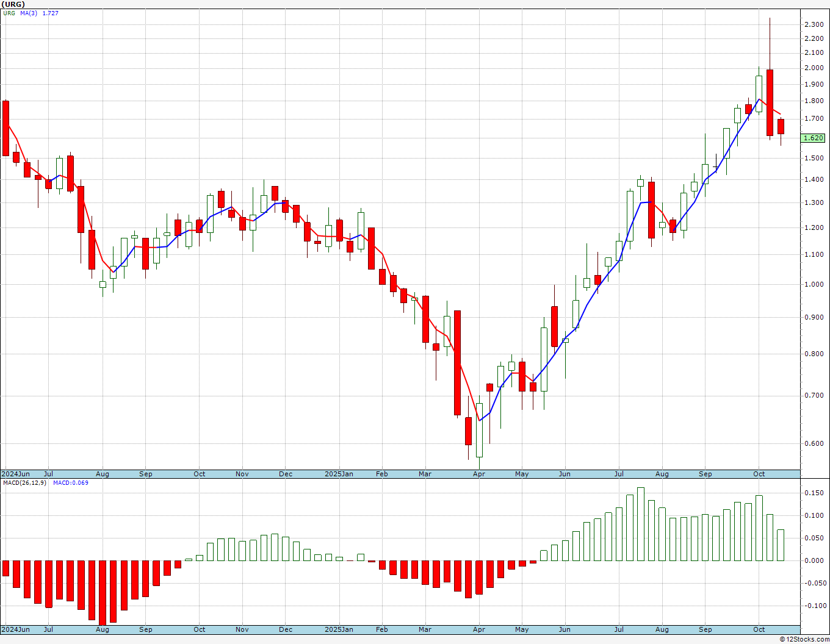Click the positive 0.050 MACD axis label

click(x=814, y=538)
